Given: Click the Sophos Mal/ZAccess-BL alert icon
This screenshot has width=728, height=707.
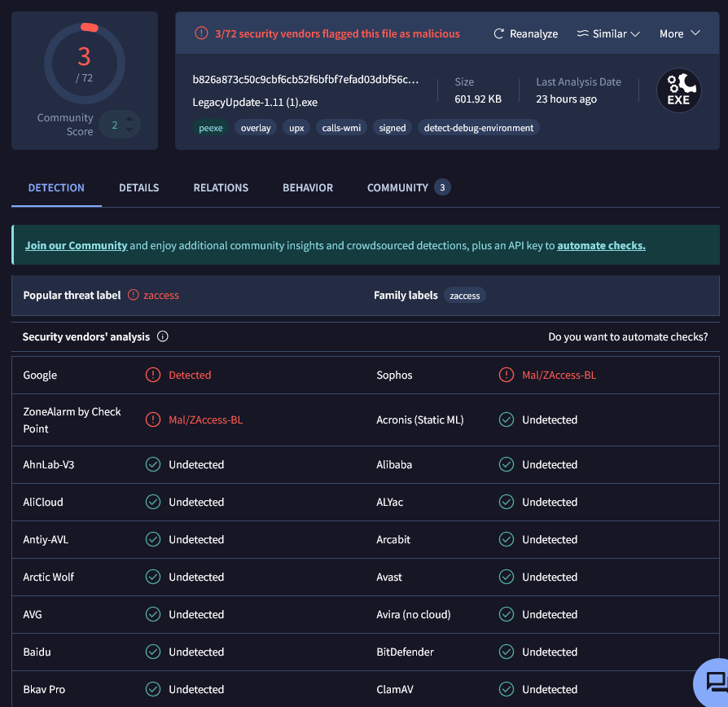Looking at the screenshot, I should [506, 375].
